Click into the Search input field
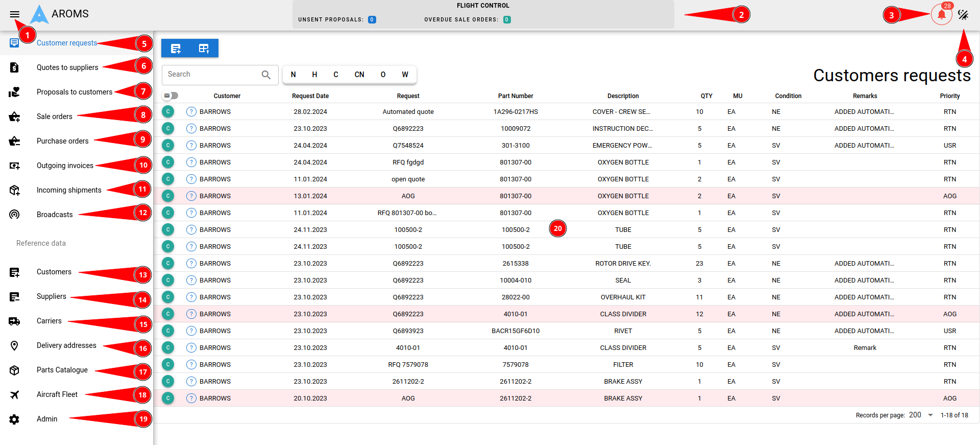The height and width of the screenshot is (445, 980). click(212, 75)
